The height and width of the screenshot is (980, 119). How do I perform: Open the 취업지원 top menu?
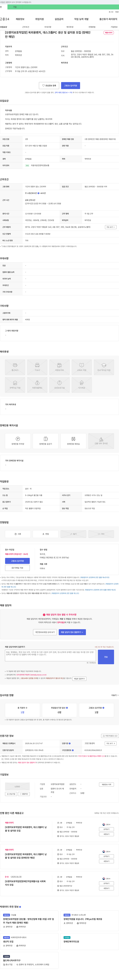[x=40, y=19]
